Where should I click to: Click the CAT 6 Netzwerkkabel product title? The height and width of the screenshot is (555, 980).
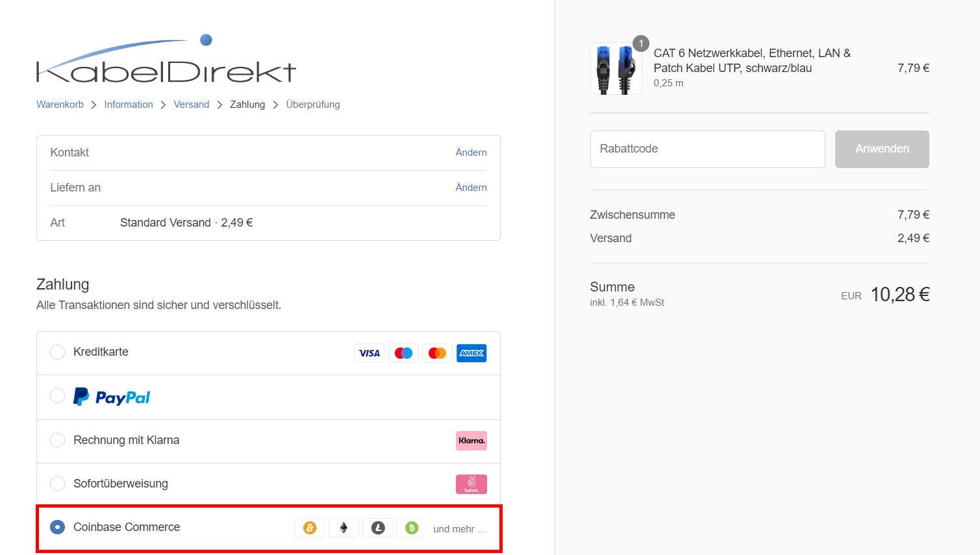(x=752, y=60)
